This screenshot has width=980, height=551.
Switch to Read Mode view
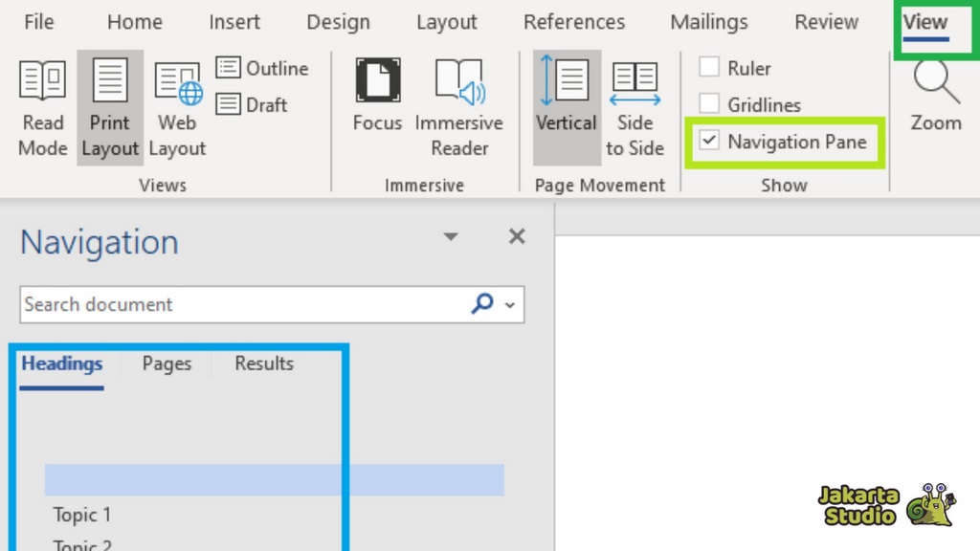tap(43, 107)
